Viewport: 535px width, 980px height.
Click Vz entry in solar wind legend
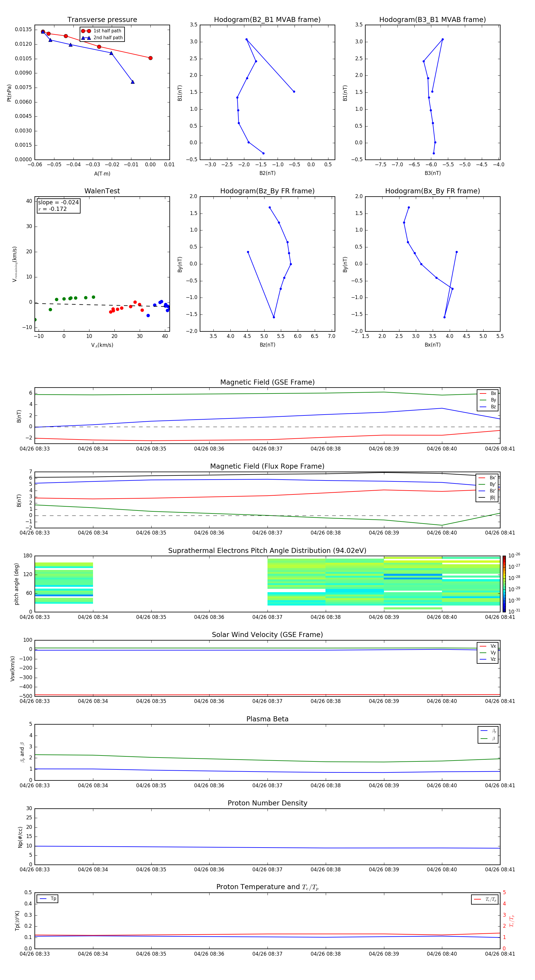tap(488, 659)
